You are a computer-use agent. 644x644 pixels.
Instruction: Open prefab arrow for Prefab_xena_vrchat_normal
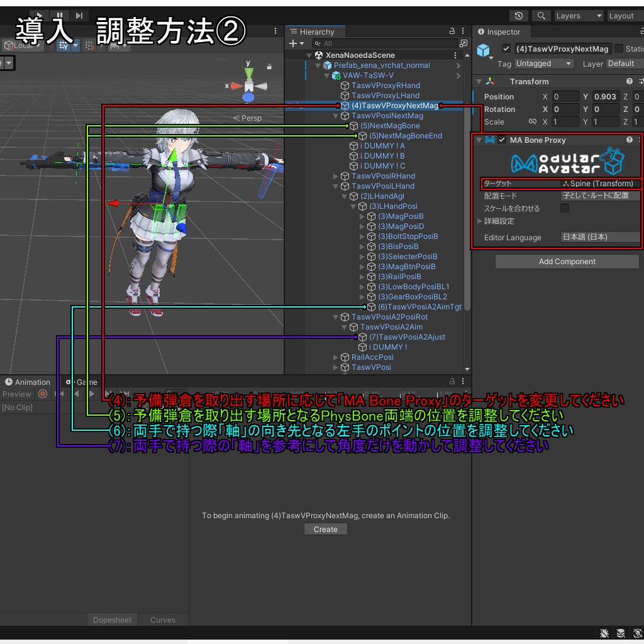point(458,65)
